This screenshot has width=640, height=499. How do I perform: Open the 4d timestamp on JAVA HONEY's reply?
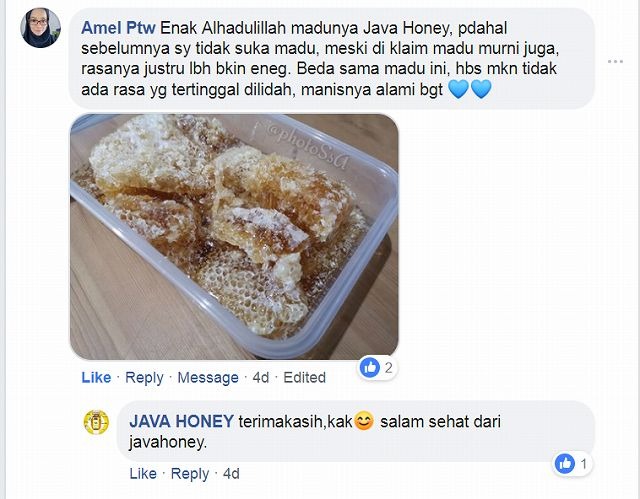pos(231,474)
